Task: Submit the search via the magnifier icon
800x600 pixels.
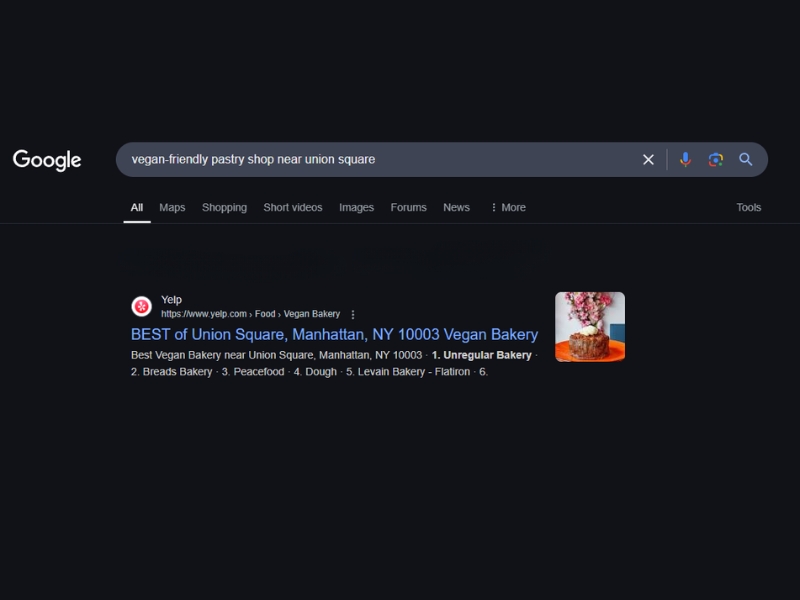Action: [x=746, y=159]
